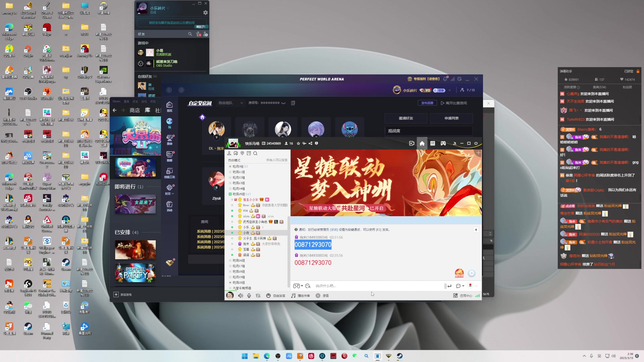Image resolution: width=644 pixels, height=362 pixels.
Task: Mute speaker in YY bottom bar
Action: [x=240, y=296]
